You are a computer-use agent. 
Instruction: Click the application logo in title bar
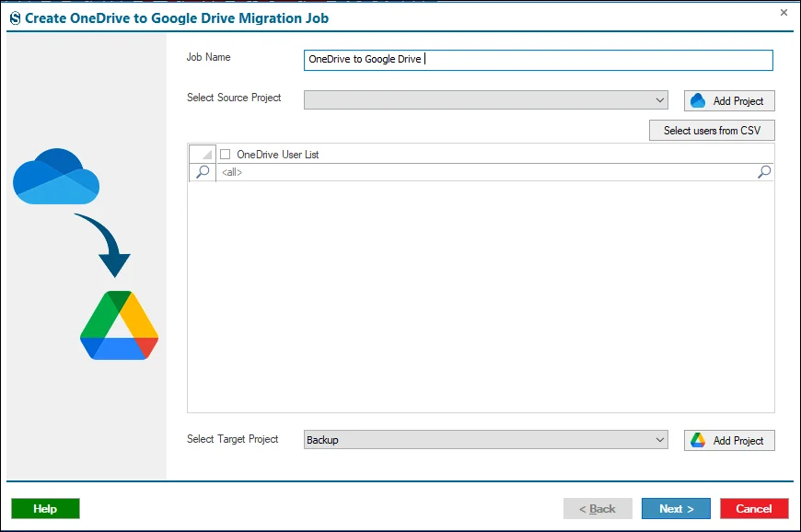click(x=16, y=18)
